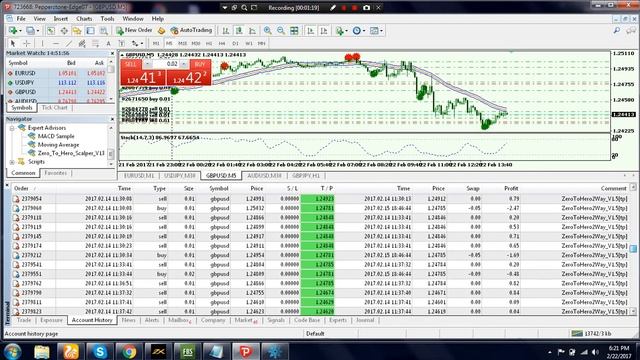Open search magnifier at top right
Image resolution: width=640 pixels, height=360 pixels.
pos(617,31)
